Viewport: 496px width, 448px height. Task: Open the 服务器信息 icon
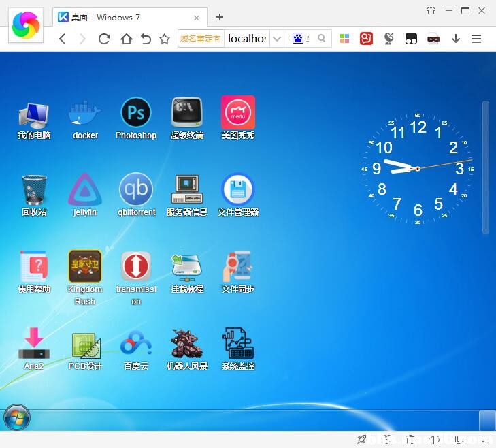[x=187, y=195]
